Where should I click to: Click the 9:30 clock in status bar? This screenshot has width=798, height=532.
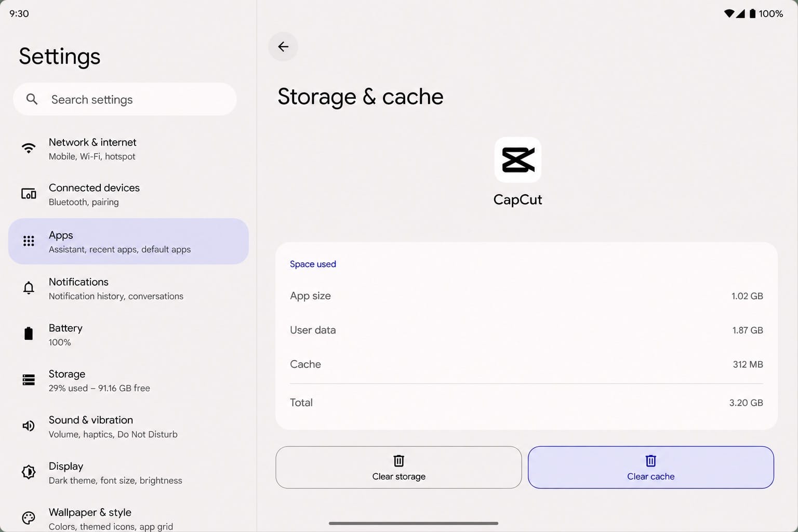[x=19, y=14]
